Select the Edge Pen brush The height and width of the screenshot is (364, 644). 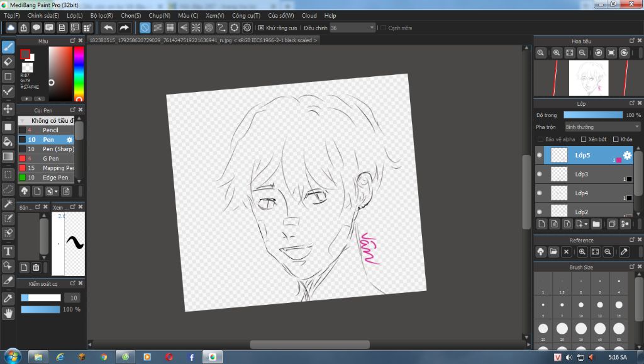47,177
